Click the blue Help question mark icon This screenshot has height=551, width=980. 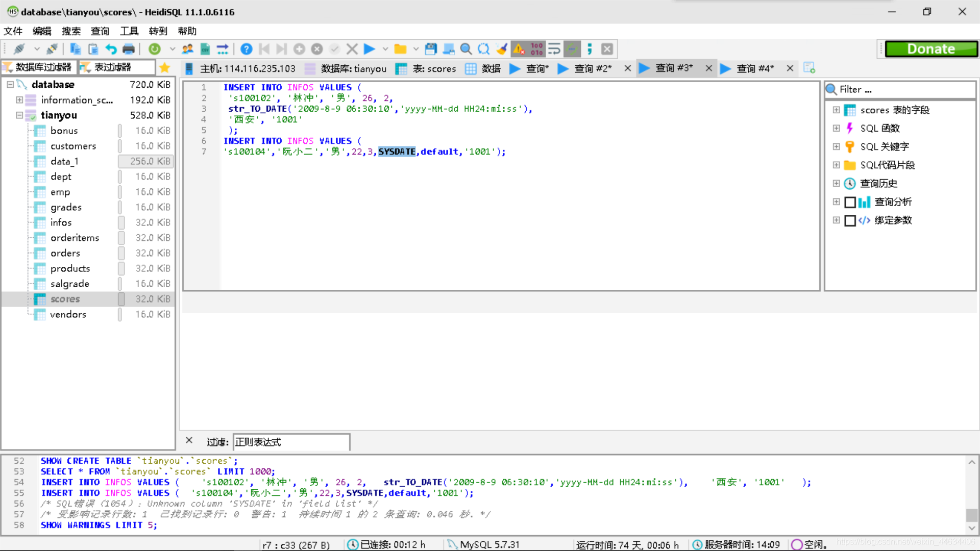(246, 49)
